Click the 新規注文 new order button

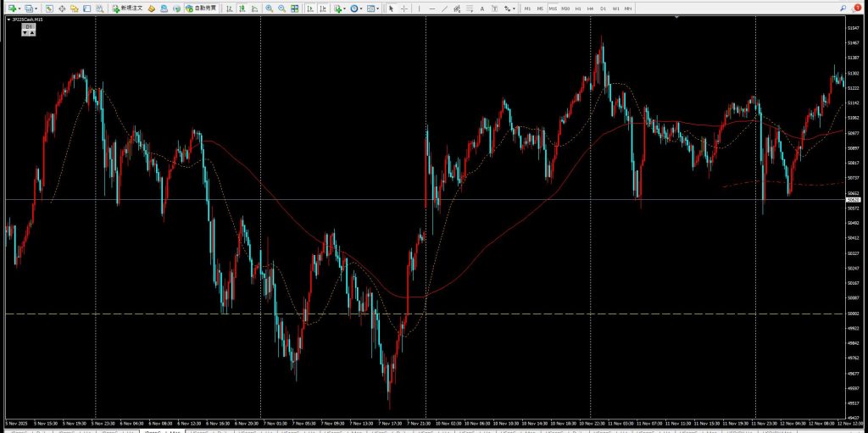[x=127, y=8]
